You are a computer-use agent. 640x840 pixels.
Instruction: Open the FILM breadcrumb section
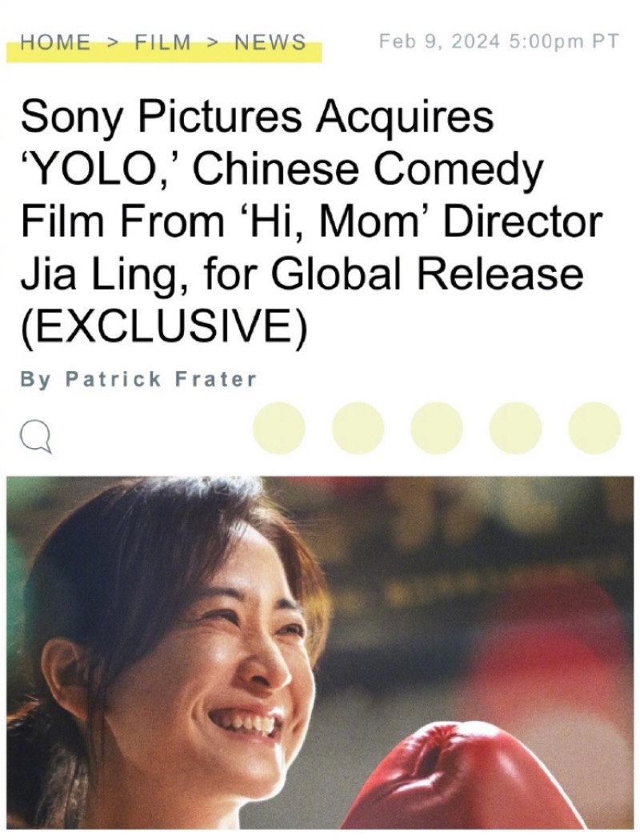pyautogui.click(x=162, y=42)
